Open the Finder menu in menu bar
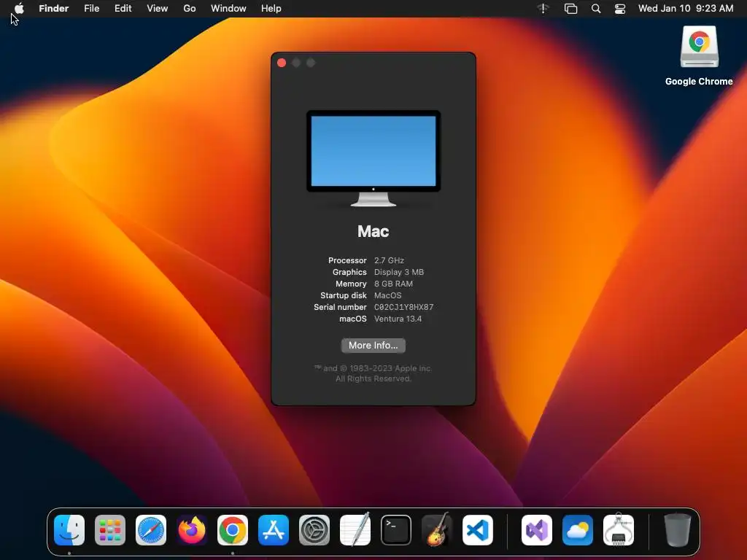The image size is (747, 560). tap(54, 8)
